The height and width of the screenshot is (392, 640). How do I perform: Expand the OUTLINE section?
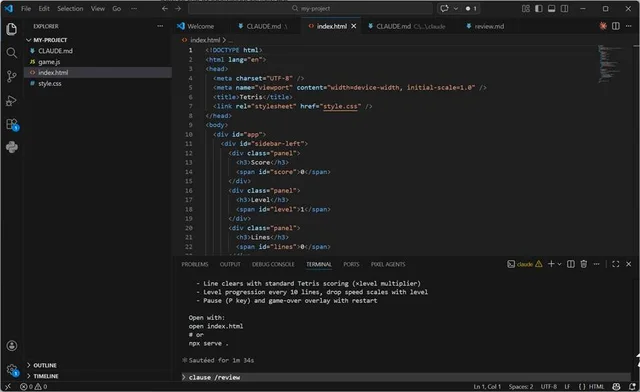(41, 365)
